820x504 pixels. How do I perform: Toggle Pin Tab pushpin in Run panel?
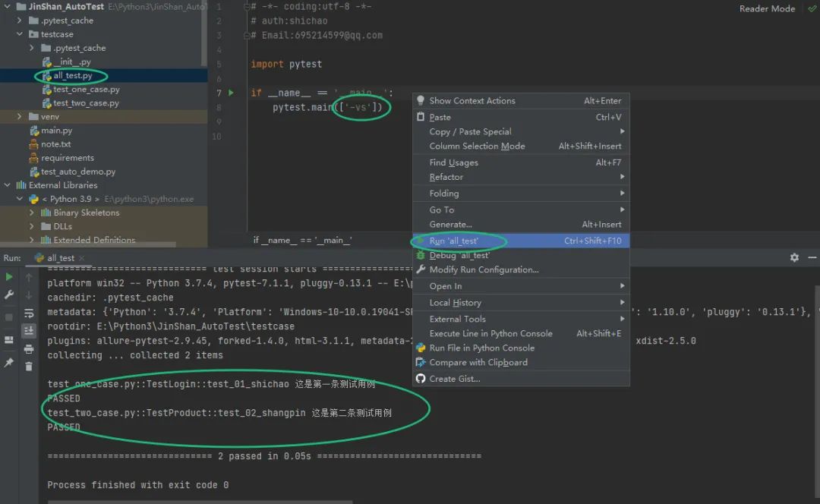[9, 362]
